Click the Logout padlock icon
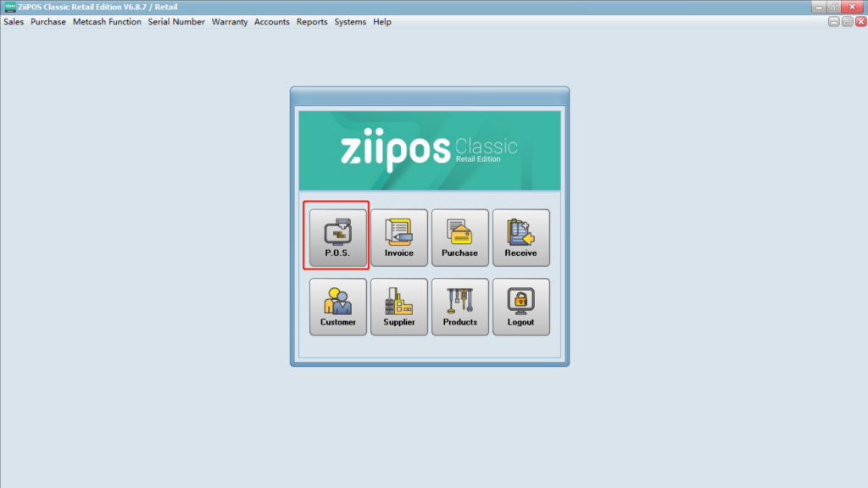The height and width of the screenshot is (488, 868). click(521, 307)
